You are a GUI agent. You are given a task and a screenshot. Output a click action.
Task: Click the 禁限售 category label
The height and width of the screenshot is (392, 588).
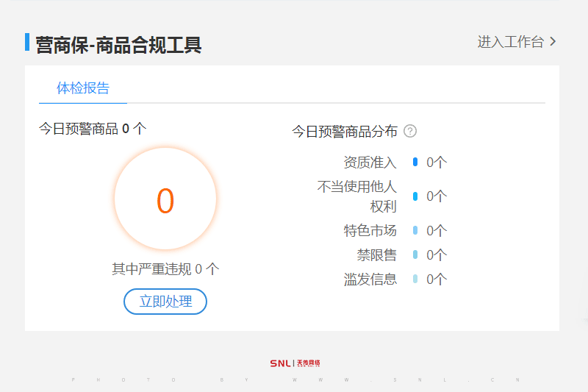pyautogui.click(x=376, y=254)
